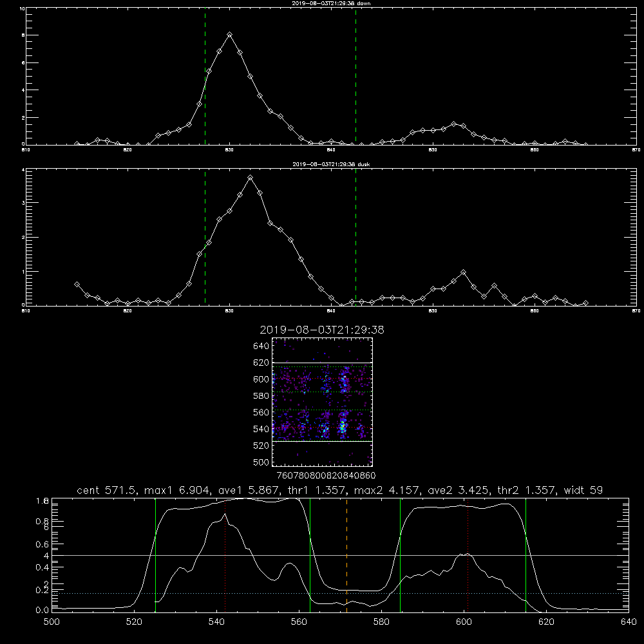Click the x-axis label 600 on bottom plot

pyautogui.click(x=464, y=621)
